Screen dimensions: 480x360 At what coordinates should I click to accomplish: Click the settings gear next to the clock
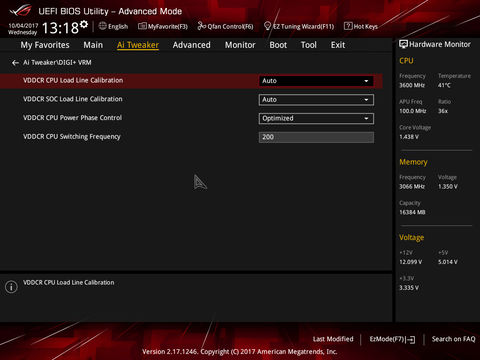pyautogui.click(x=84, y=24)
